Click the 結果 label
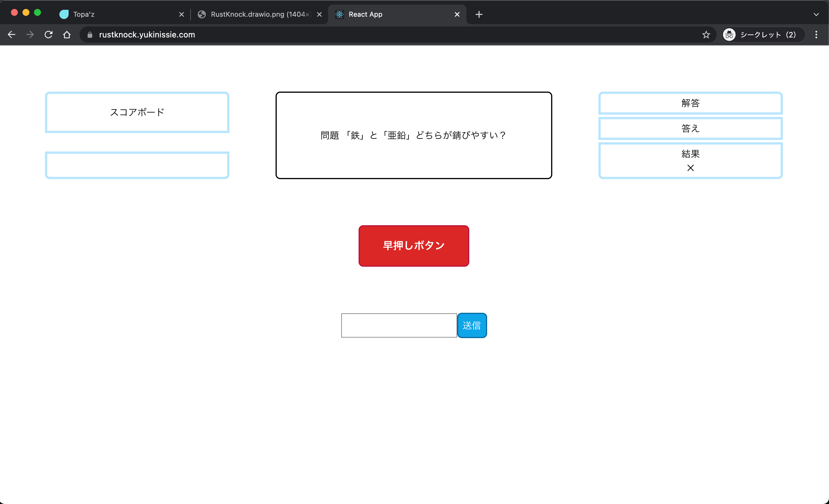 click(690, 154)
